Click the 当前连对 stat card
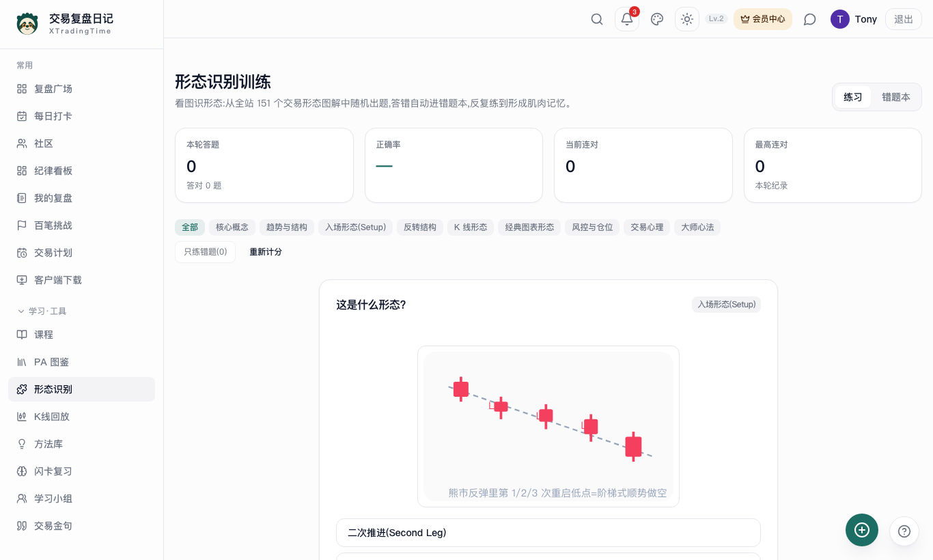The image size is (933, 560). (643, 165)
